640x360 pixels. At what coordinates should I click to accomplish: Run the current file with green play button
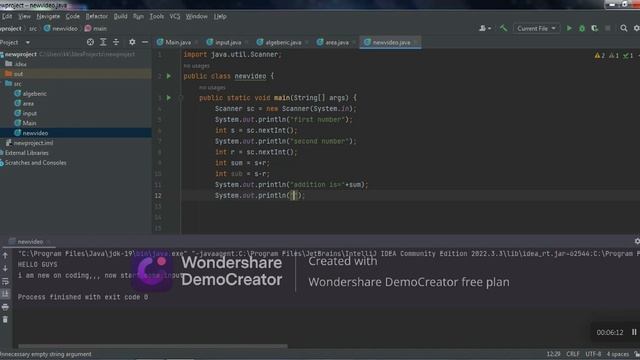click(x=569, y=28)
